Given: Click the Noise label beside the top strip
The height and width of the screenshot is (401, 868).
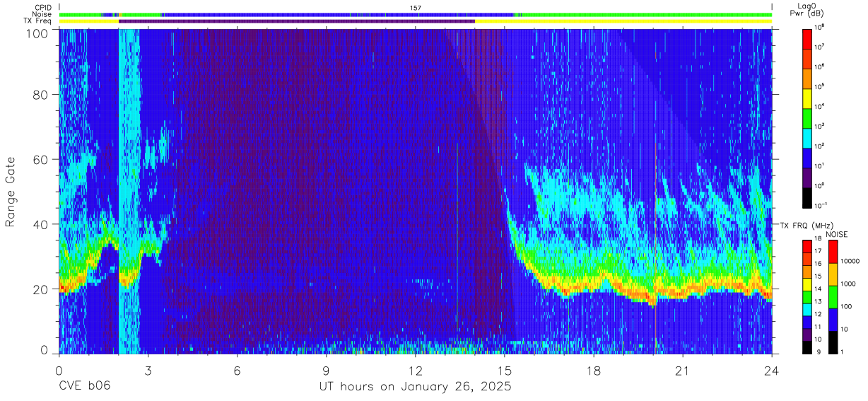Looking at the screenshot, I should point(42,14).
